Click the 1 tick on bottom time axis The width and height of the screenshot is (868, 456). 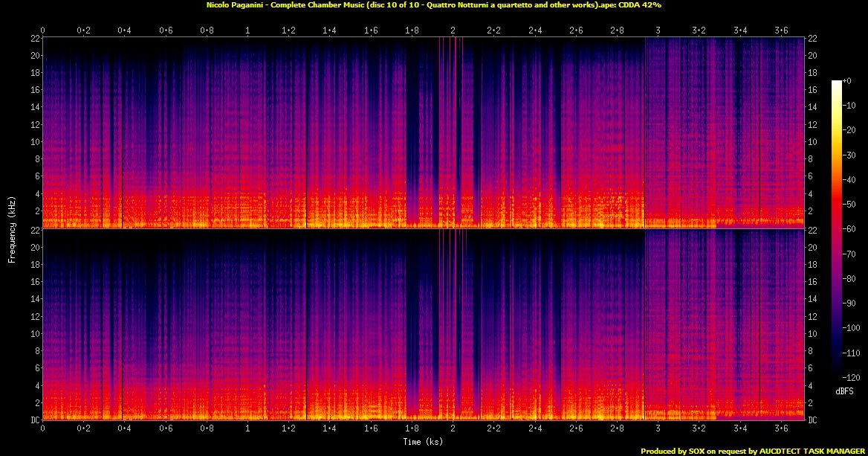point(247,429)
